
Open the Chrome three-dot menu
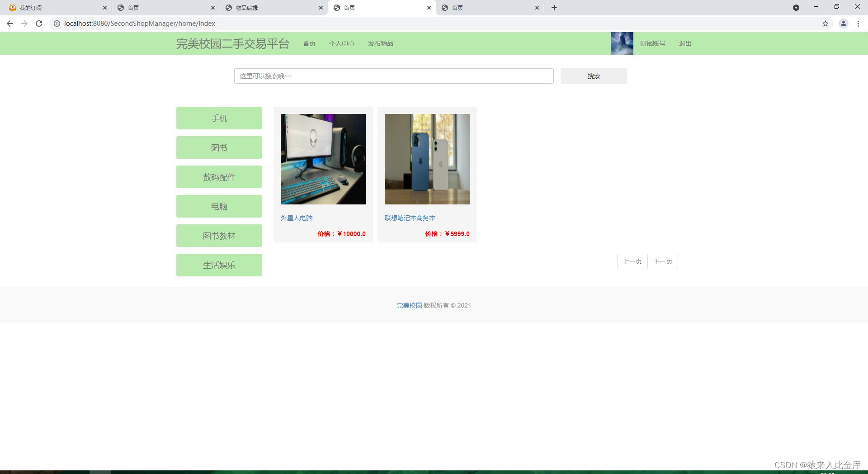click(858, 24)
